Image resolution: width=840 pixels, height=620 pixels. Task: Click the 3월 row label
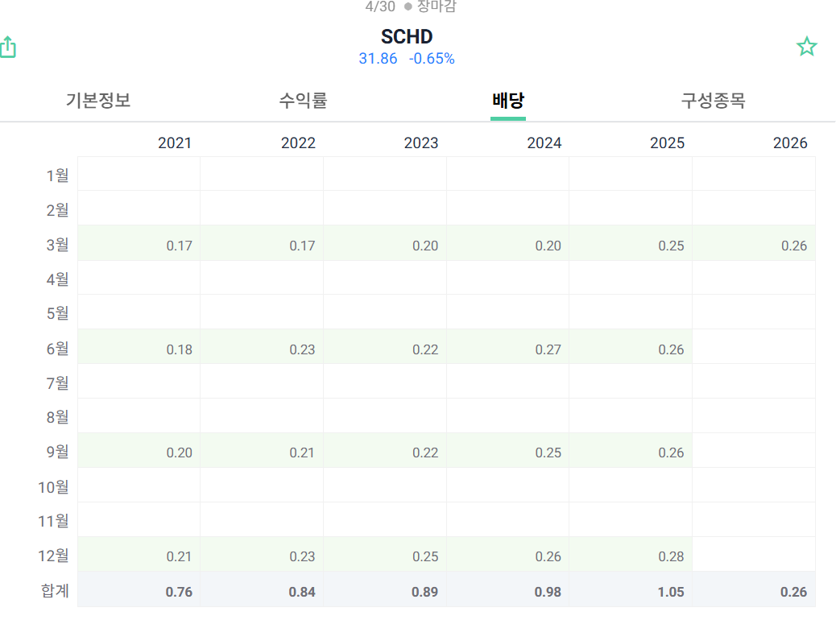[57, 245]
